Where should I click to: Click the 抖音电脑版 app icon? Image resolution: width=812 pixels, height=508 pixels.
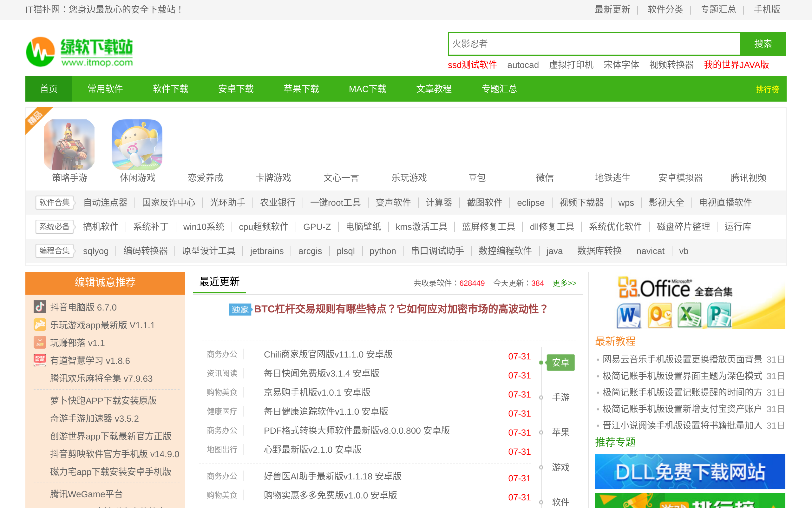[40, 307]
